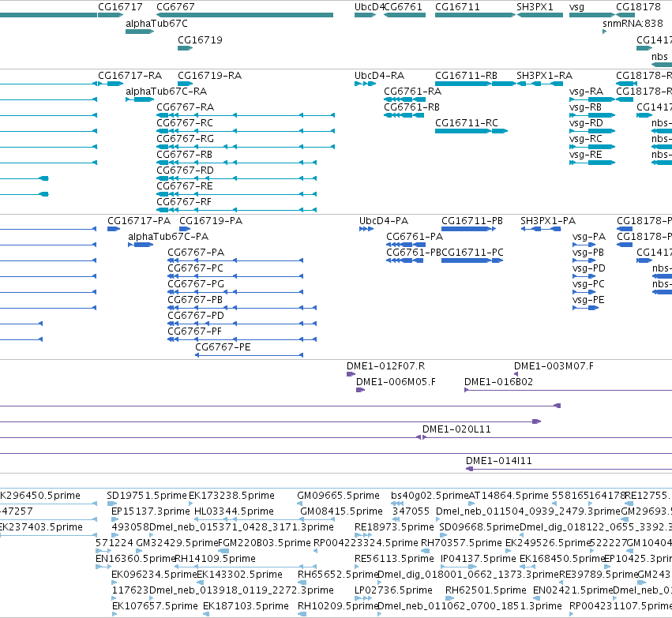Select BAC end DME1-006M05.F

point(396,382)
